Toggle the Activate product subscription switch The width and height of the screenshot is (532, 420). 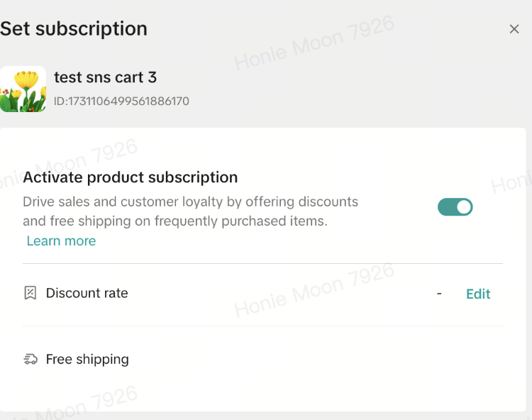tap(455, 207)
